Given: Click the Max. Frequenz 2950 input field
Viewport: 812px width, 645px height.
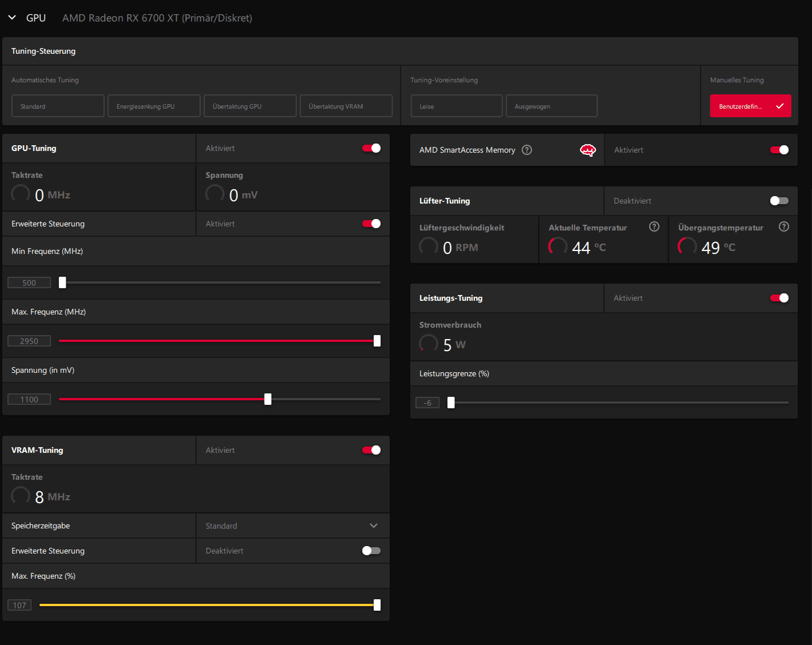Looking at the screenshot, I should (x=29, y=341).
